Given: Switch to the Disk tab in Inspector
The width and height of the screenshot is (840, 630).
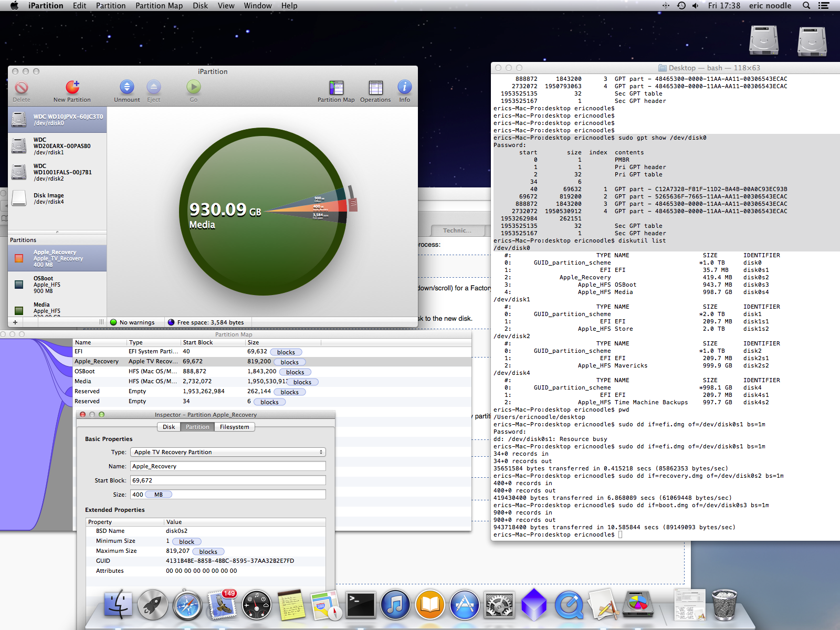Looking at the screenshot, I should point(169,427).
